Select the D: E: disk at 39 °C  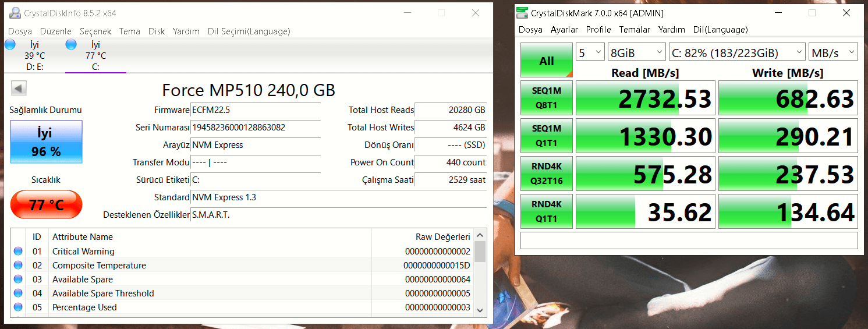pos(34,56)
